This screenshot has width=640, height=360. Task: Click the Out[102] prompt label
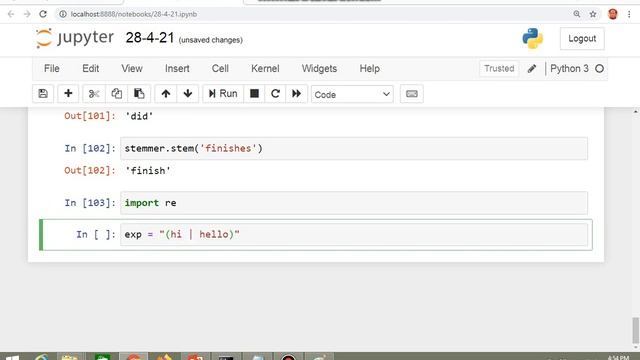click(90, 171)
